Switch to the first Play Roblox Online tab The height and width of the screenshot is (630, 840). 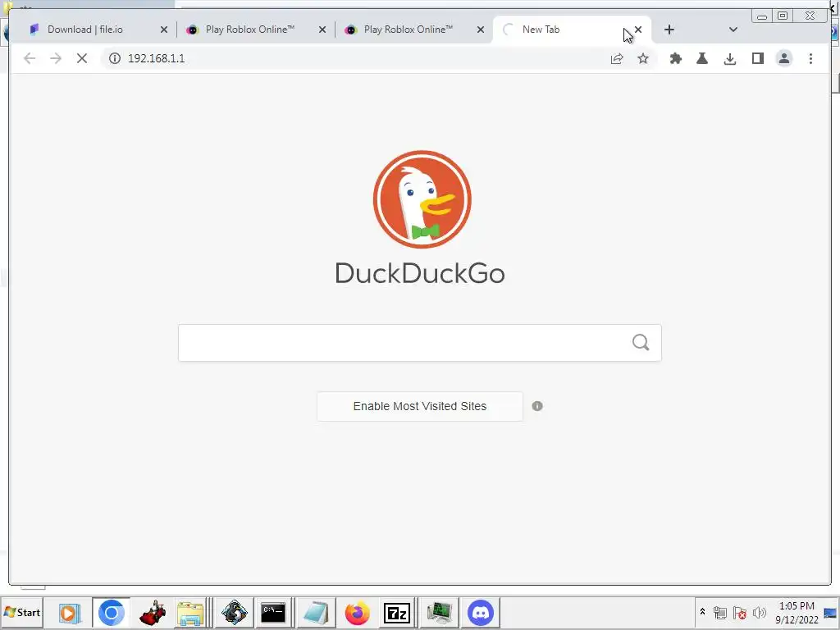pos(249,30)
